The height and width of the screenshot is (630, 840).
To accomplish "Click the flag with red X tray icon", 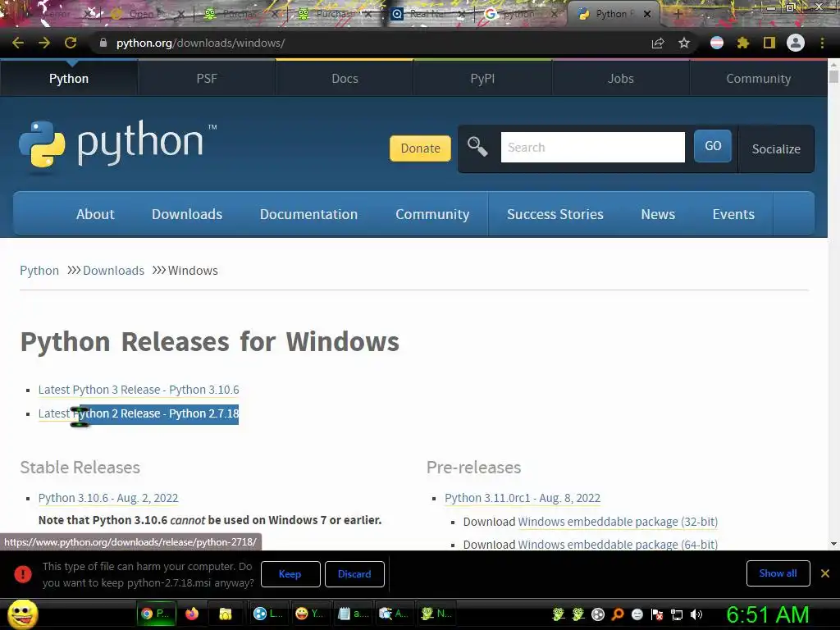I will (657, 614).
